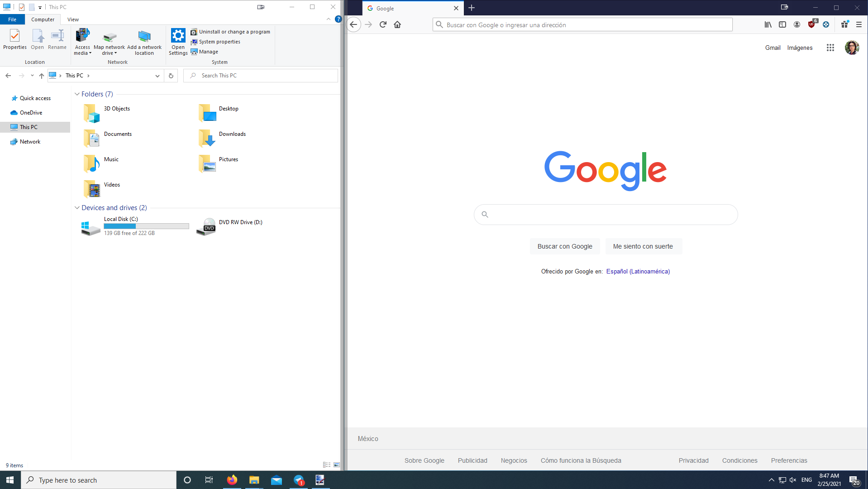This screenshot has width=868, height=489.
Task: Expand the address bar history dropdown
Action: (x=157, y=76)
